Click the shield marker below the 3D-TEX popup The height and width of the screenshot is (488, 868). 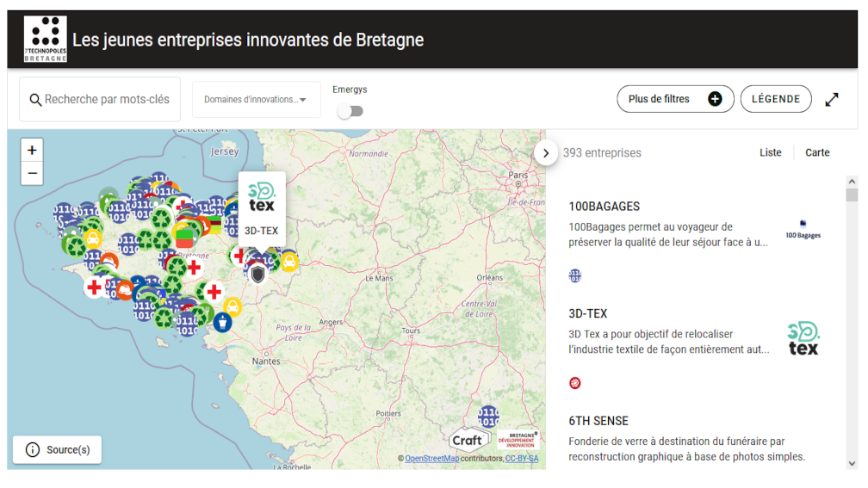pos(257,274)
